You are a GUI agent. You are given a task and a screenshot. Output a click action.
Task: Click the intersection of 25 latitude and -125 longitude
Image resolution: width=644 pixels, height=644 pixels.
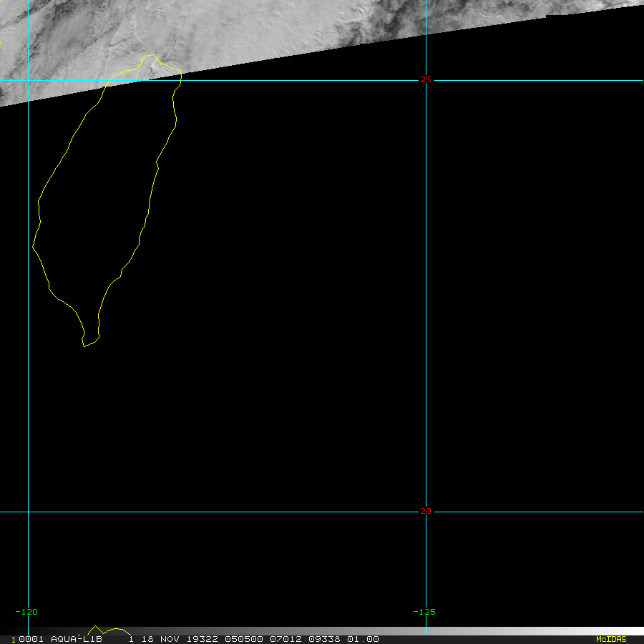(x=426, y=80)
